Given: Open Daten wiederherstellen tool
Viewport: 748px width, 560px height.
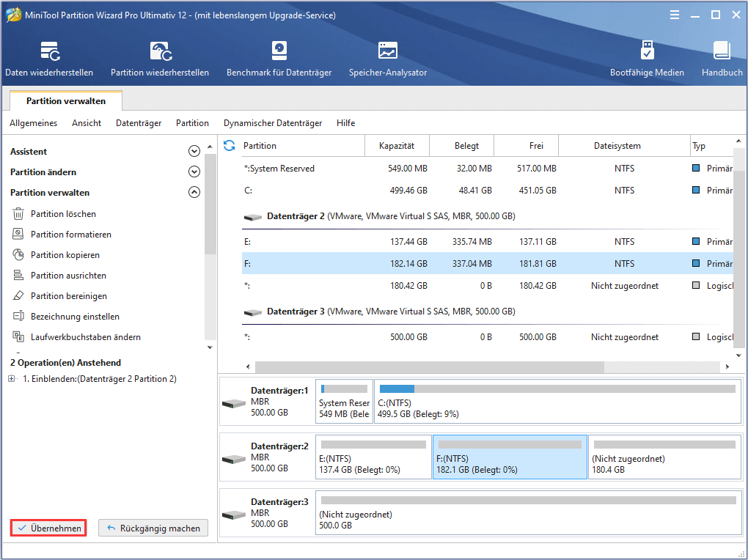Looking at the screenshot, I should [49, 59].
